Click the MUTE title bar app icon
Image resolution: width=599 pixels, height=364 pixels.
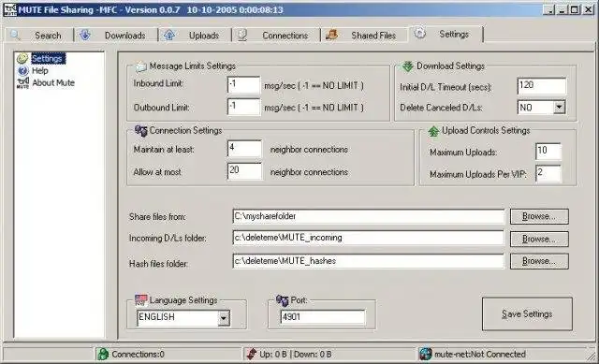(x=10, y=9)
